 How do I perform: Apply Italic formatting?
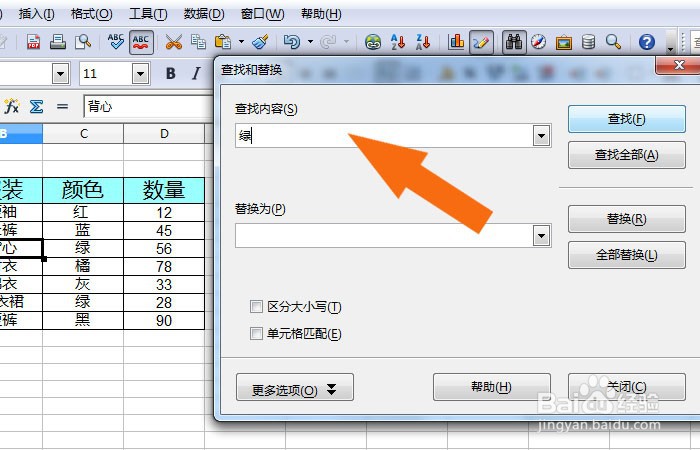pyautogui.click(x=196, y=74)
